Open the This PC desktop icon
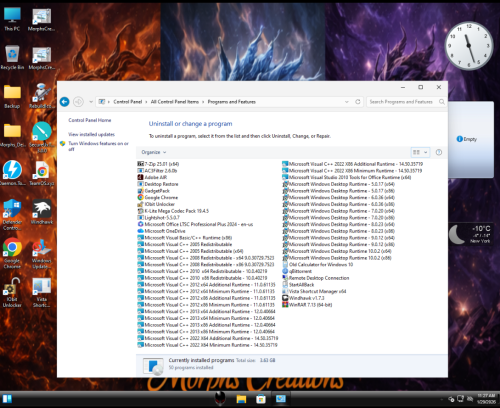This screenshot has height=408, width=500. [x=12, y=19]
